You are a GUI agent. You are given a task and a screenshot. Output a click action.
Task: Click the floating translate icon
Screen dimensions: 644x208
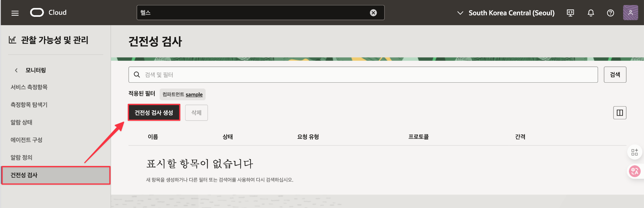click(634, 171)
